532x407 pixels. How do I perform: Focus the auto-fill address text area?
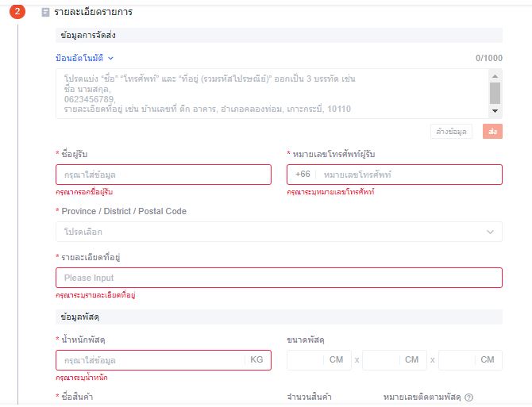(272, 94)
